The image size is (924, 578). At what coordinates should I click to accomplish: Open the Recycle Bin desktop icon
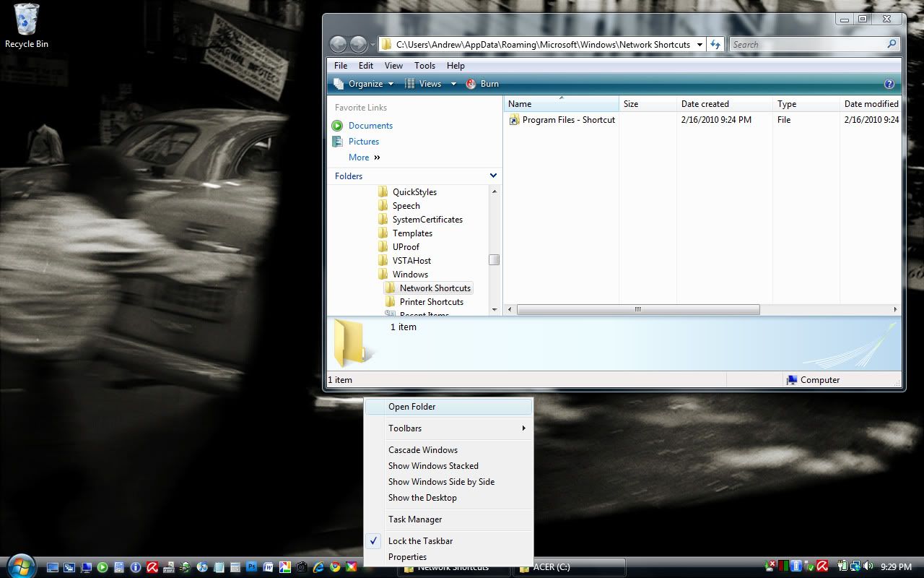[x=27, y=26]
